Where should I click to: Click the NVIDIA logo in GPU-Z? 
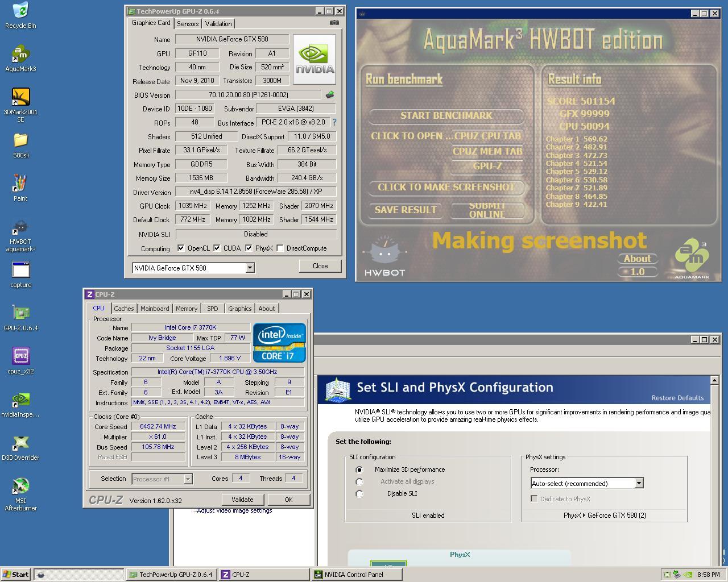pos(314,60)
